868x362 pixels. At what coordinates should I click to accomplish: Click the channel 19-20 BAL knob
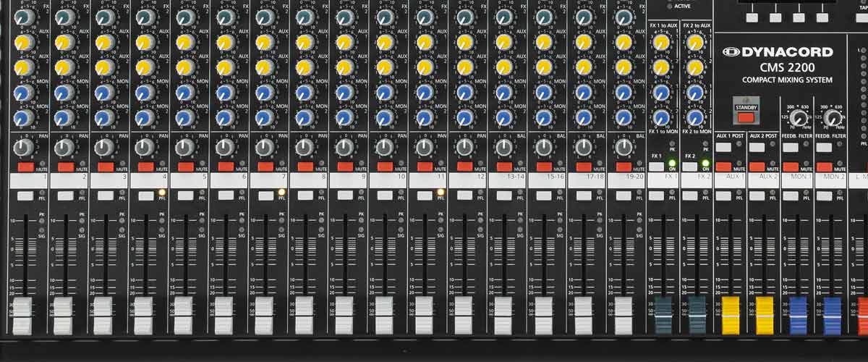[624, 148]
